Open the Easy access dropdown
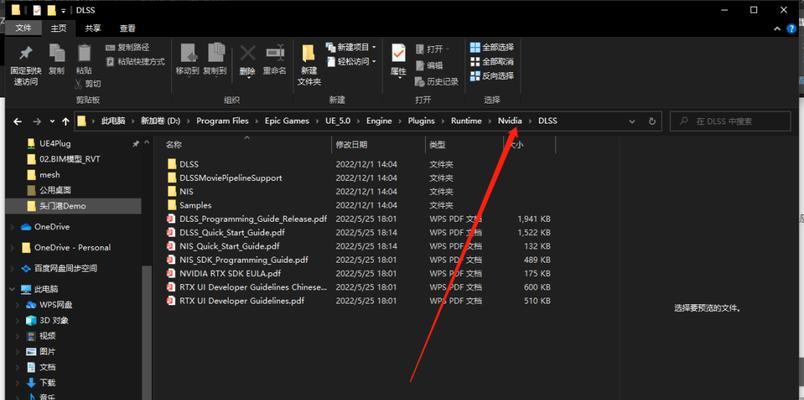 point(351,62)
